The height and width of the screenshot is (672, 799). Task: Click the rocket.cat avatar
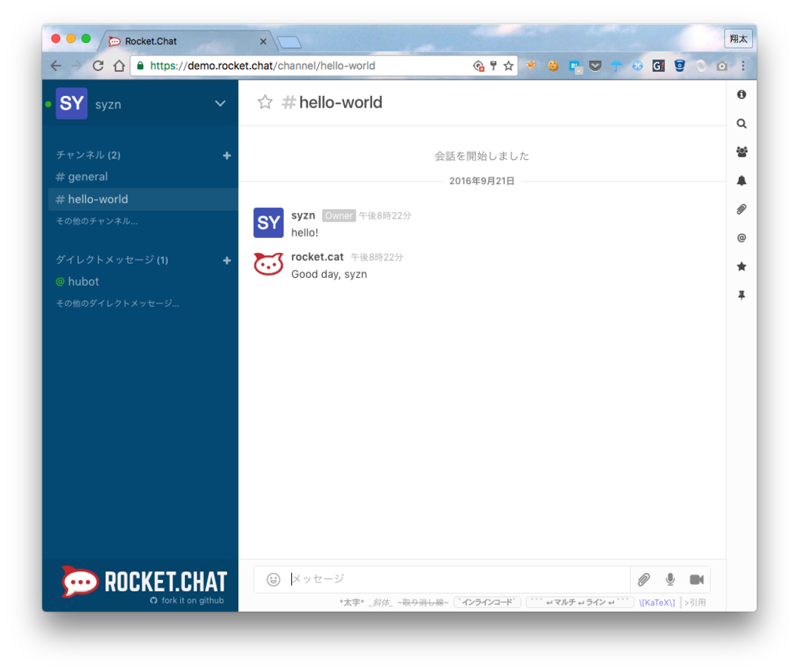(268, 264)
